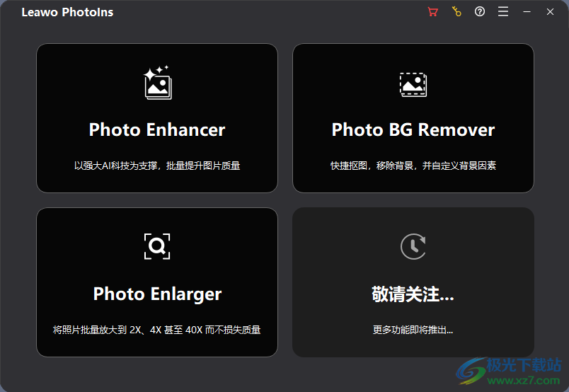Viewport: 569px width, 392px height.
Task: Click text "更多功能即将推出..."
Action: click(413, 330)
